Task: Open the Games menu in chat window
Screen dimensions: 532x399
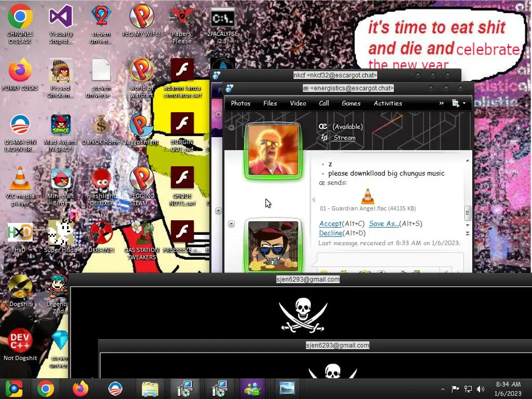Action: pos(351,103)
